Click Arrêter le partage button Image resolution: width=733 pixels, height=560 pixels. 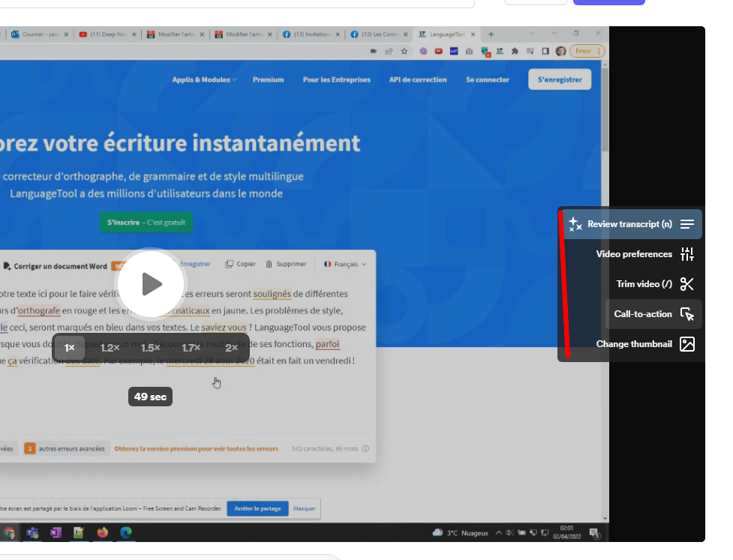tap(257, 508)
